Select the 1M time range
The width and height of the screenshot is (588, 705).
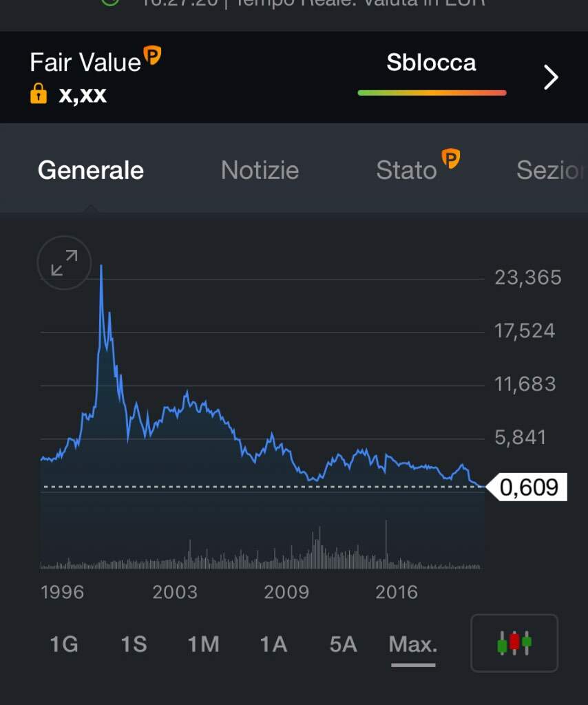pyautogui.click(x=204, y=644)
